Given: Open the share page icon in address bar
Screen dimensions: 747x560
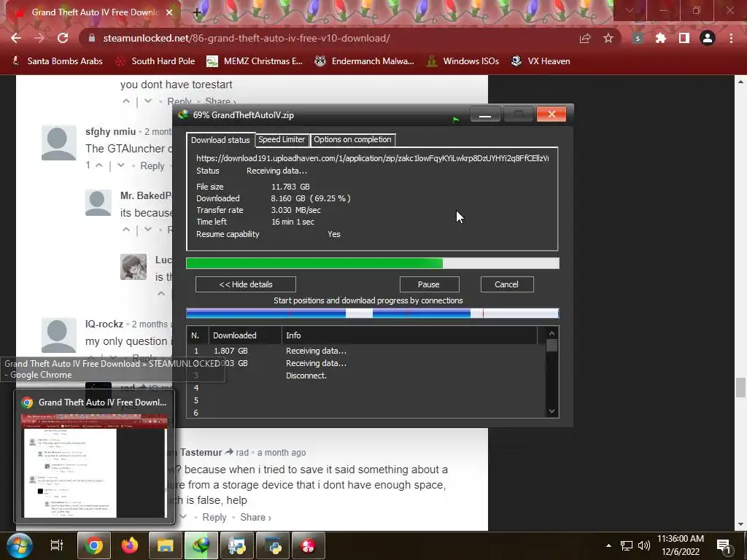Looking at the screenshot, I should [584, 38].
